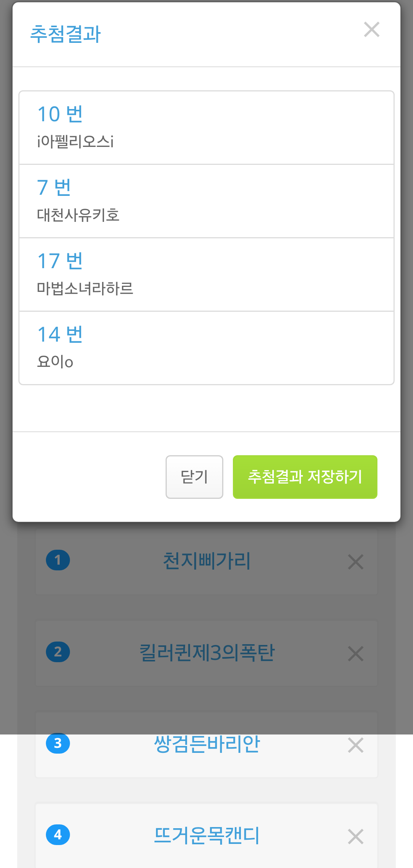Click the number 1 badge icon
Screen dimensions: 413x868
click(x=58, y=560)
